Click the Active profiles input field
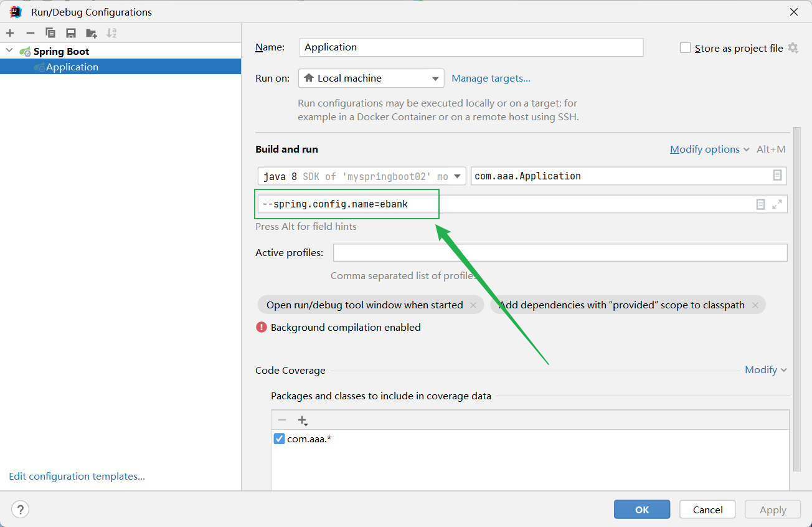The width and height of the screenshot is (812, 527). click(560, 253)
